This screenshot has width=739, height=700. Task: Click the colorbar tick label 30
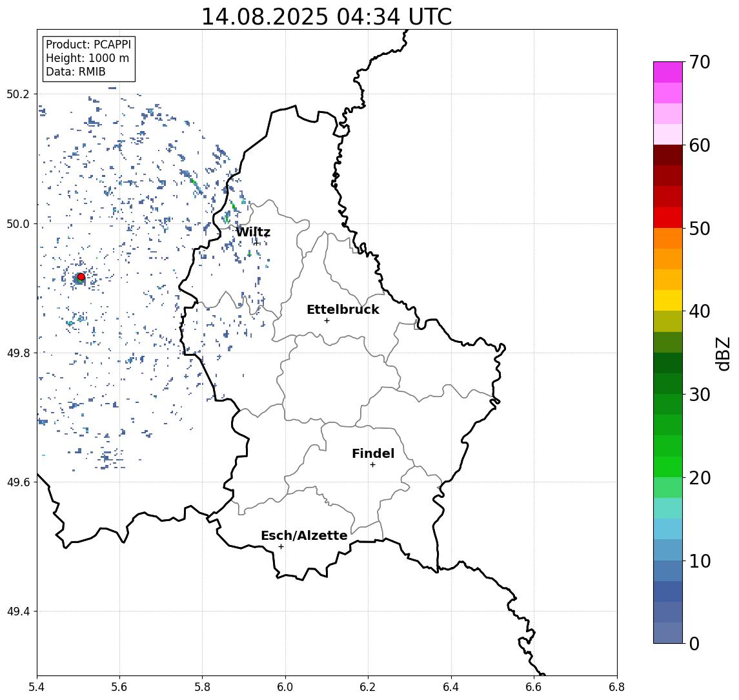pyautogui.click(x=700, y=395)
